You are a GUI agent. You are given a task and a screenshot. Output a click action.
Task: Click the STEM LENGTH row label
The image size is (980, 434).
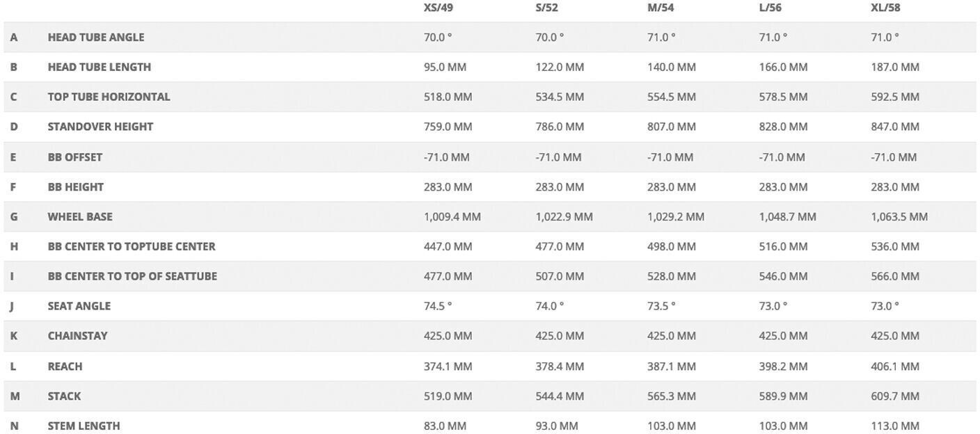(84, 426)
